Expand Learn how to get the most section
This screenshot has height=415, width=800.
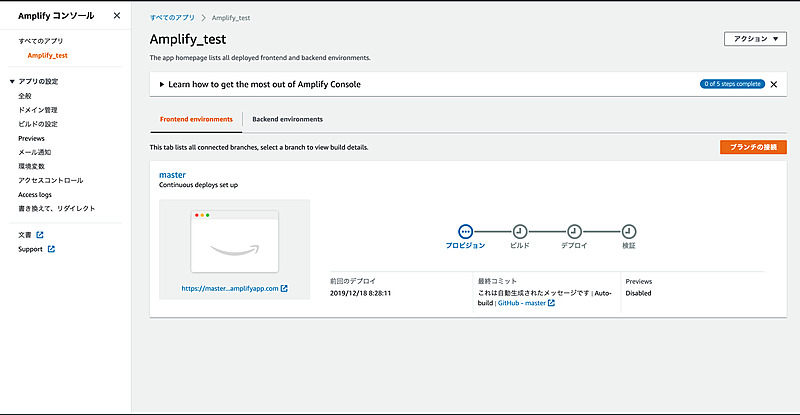pos(162,85)
